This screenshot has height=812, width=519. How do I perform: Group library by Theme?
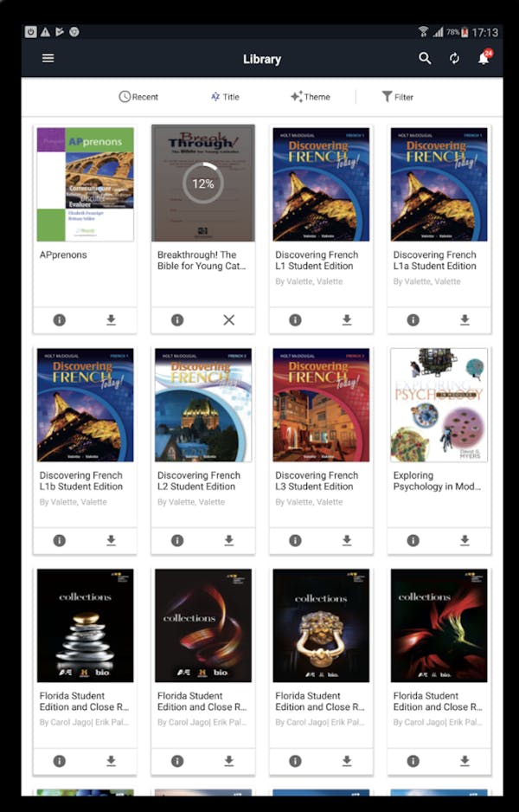pos(311,97)
